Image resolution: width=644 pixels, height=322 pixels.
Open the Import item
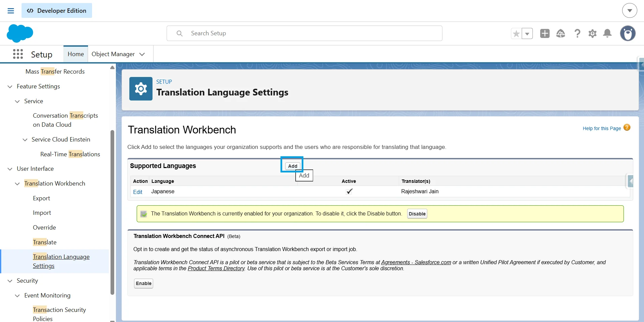pyautogui.click(x=42, y=213)
